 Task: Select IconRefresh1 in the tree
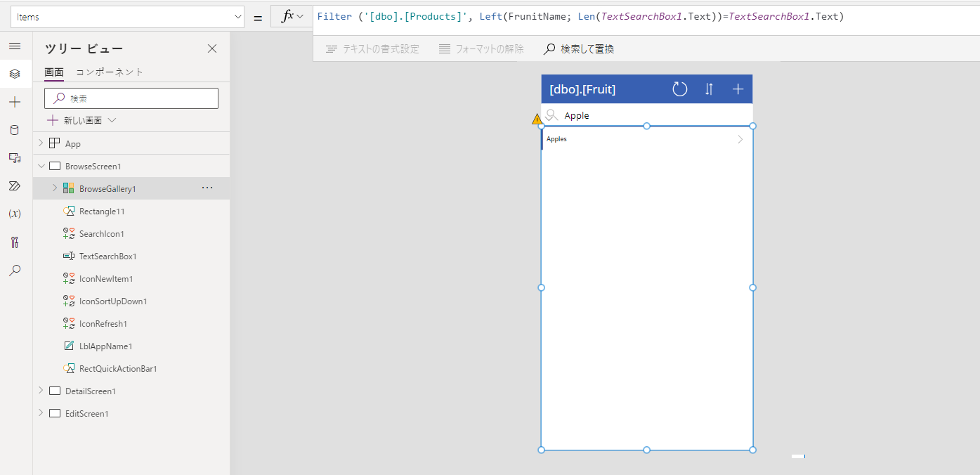103,323
